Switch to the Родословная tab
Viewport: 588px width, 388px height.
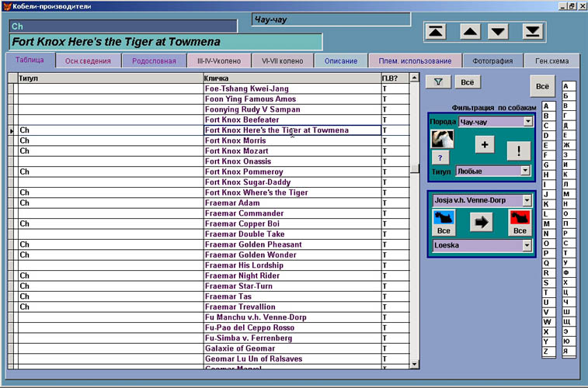tap(154, 61)
